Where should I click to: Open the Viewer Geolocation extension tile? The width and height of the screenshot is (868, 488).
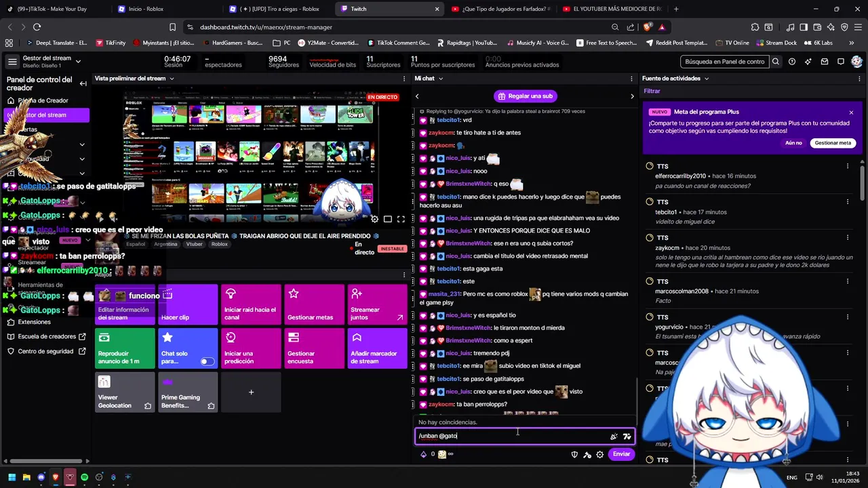(x=125, y=392)
